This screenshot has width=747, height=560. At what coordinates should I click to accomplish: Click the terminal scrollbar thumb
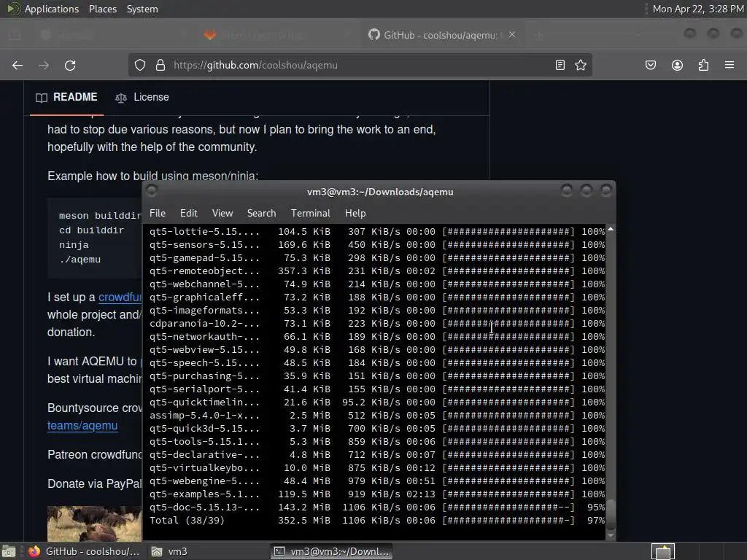click(x=611, y=514)
